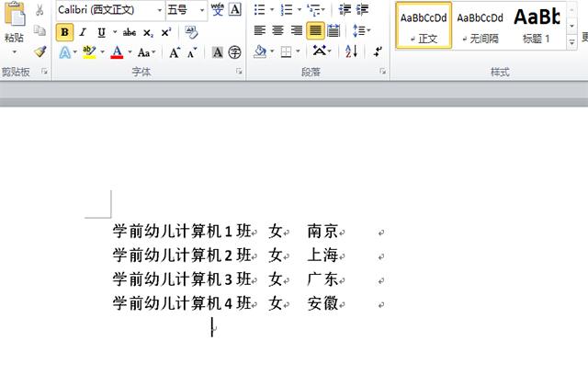Screen dimensions: 588x386
Task: Click the Clear Formatting eraser icon
Action: tap(191, 33)
